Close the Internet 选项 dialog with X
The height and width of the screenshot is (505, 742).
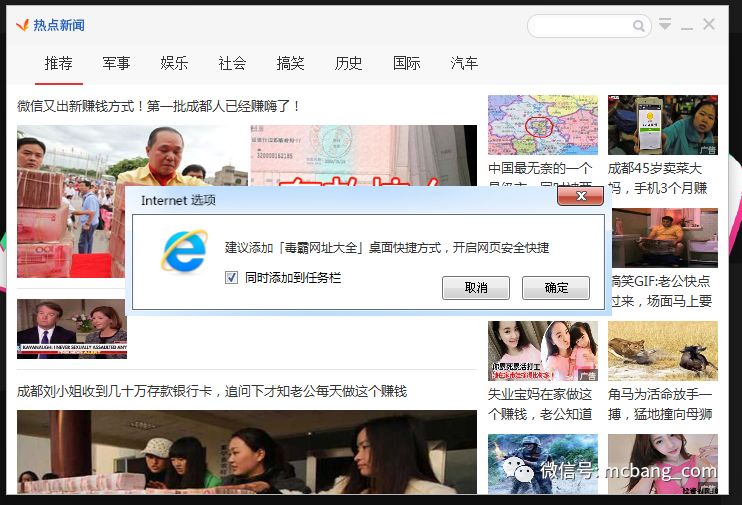(x=581, y=196)
